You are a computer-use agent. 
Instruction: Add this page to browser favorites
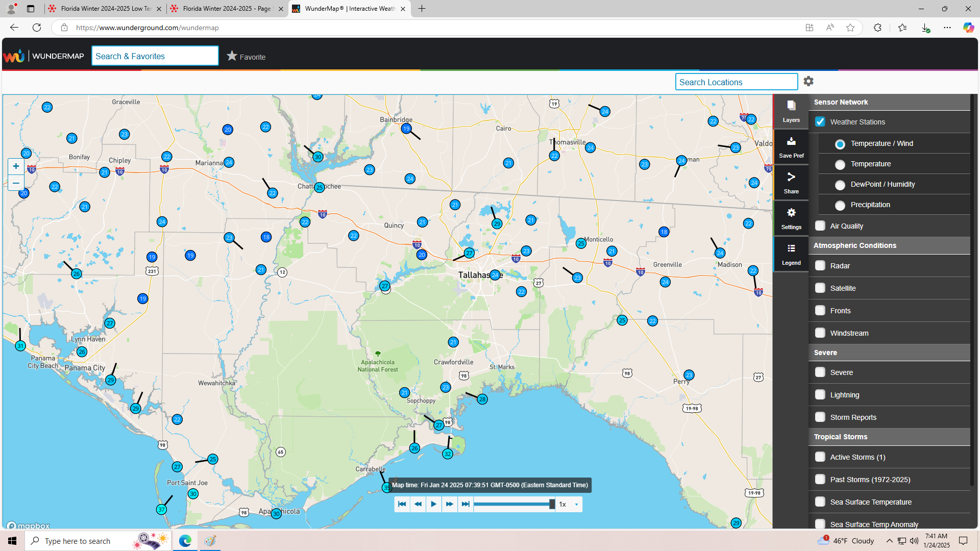click(850, 28)
